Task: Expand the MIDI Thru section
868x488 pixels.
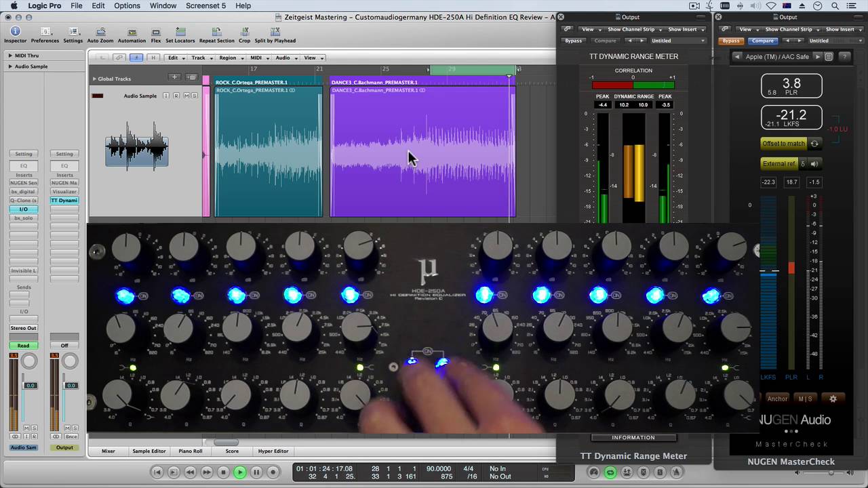Action: click(10, 56)
